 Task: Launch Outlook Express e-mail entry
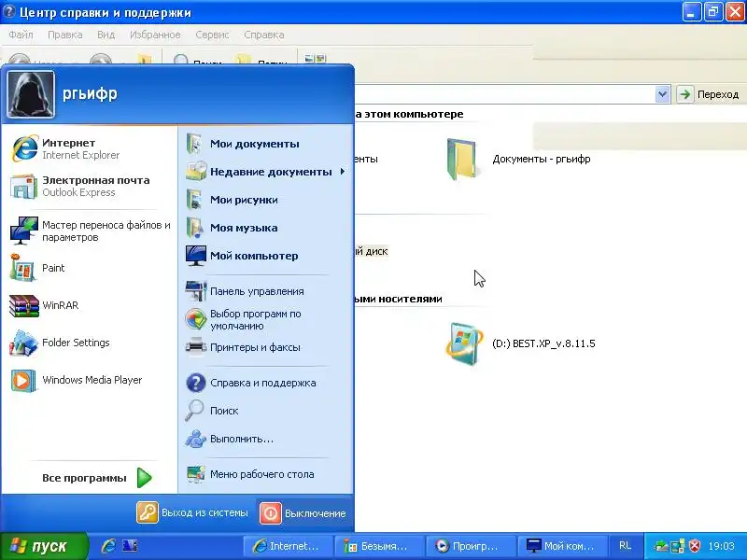[90, 186]
